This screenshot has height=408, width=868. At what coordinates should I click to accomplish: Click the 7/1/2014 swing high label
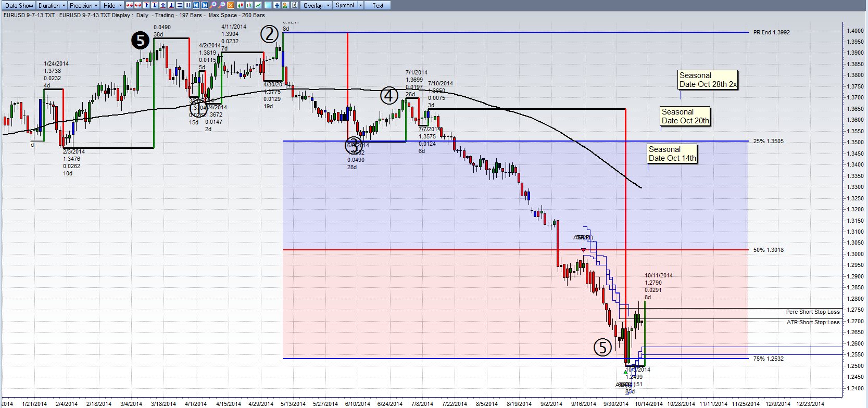[x=417, y=83]
